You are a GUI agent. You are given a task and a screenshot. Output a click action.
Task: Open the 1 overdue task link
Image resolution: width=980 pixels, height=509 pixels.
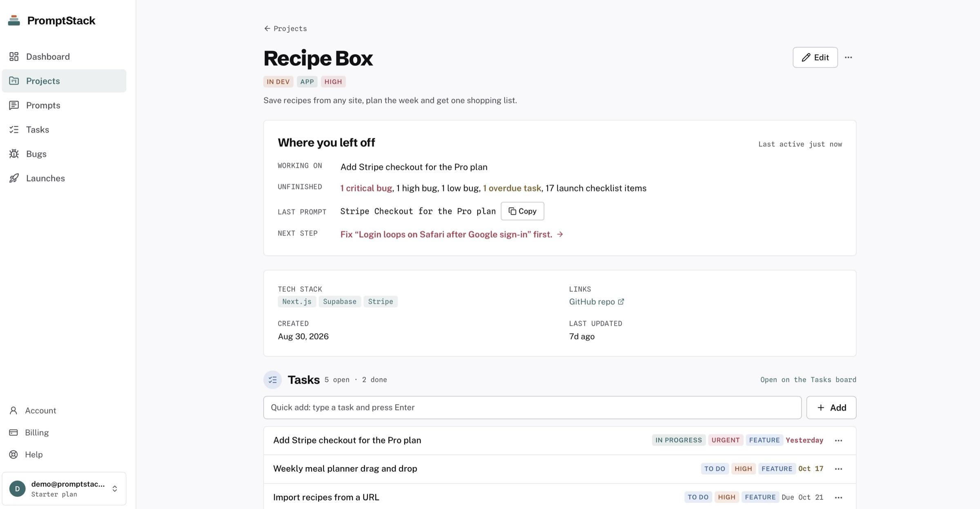pos(512,188)
